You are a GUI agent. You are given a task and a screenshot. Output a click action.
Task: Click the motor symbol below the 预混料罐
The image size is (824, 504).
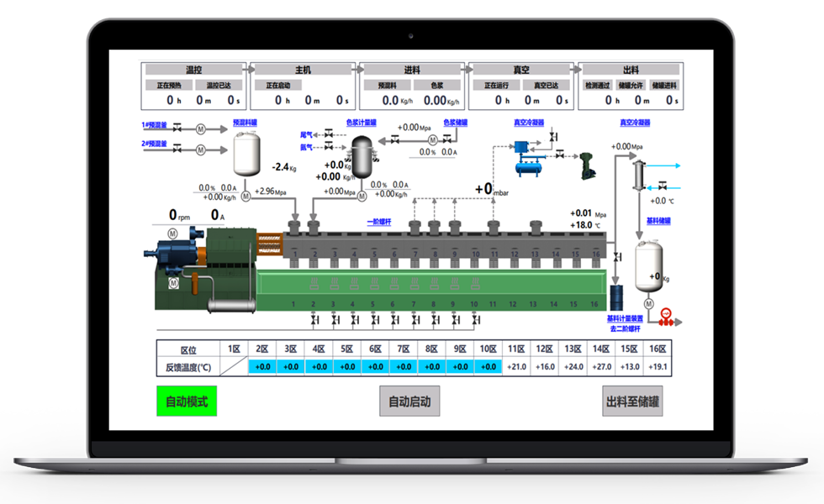click(246, 197)
